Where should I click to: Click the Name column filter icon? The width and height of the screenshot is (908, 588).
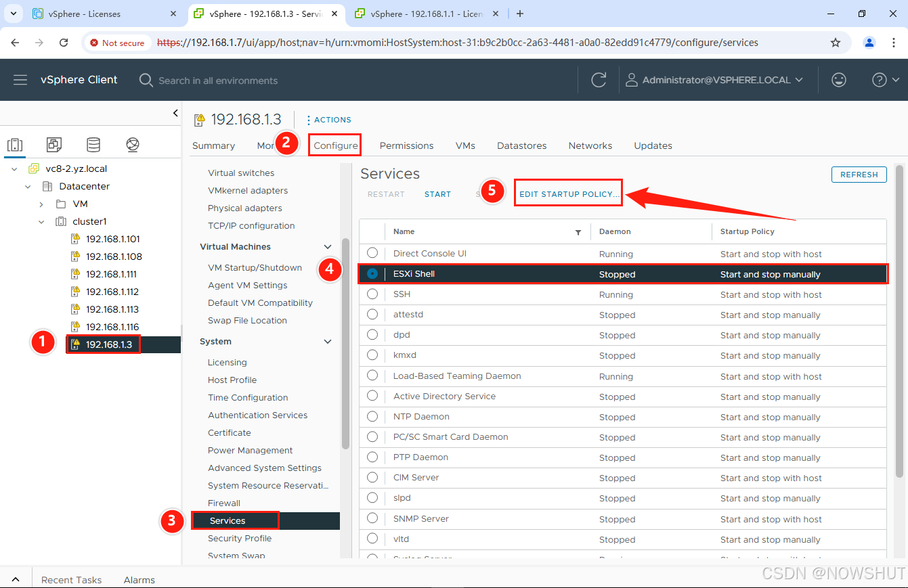tap(578, 232)
